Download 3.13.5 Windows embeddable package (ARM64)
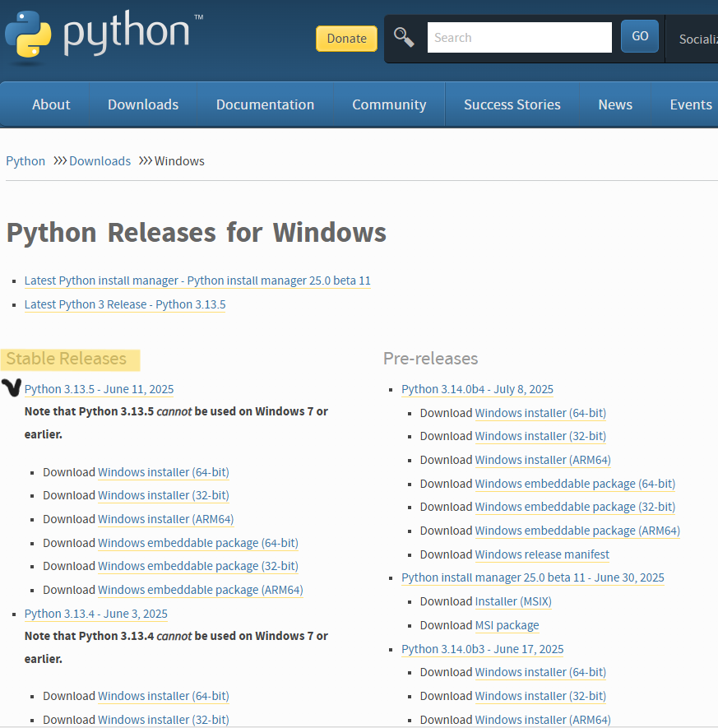The width and height of the screenshot is (718, 728). click(x=201, y=590)
